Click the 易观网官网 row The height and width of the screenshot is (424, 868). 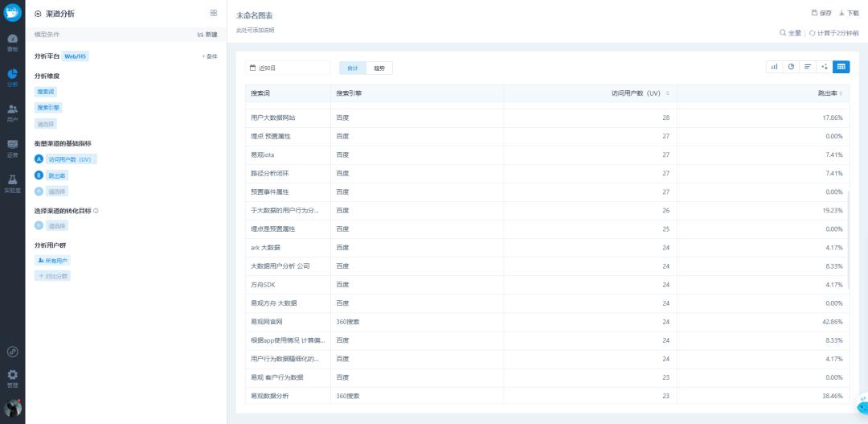click(x=547, y=322)
